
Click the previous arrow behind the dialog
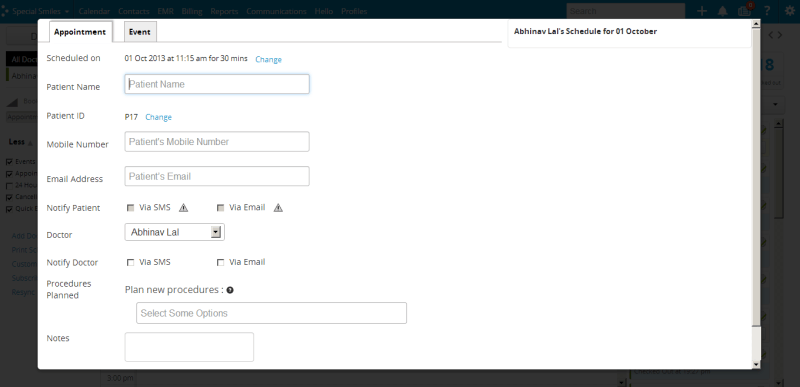point(771,35)
